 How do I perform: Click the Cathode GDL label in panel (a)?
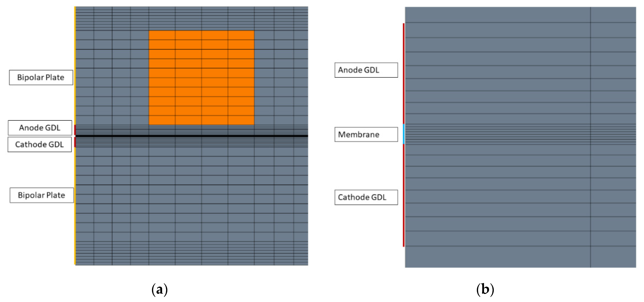click(39, 144)
